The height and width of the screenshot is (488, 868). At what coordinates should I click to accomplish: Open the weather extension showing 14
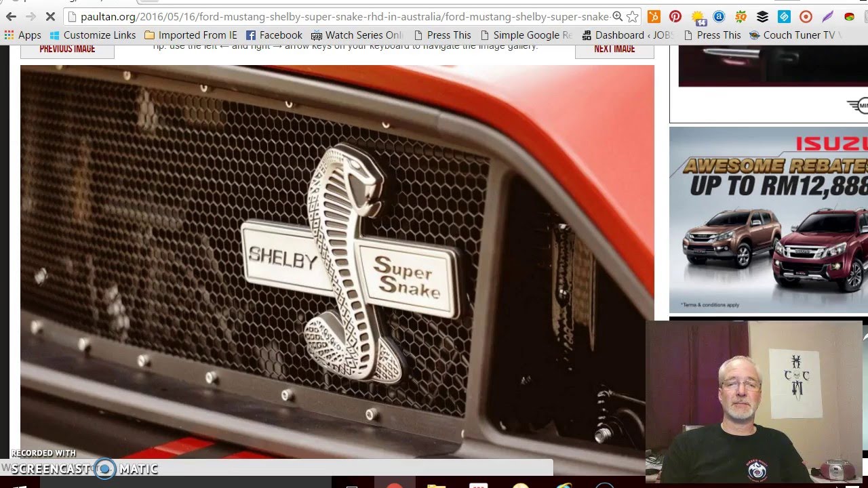[x=698, y=17]
